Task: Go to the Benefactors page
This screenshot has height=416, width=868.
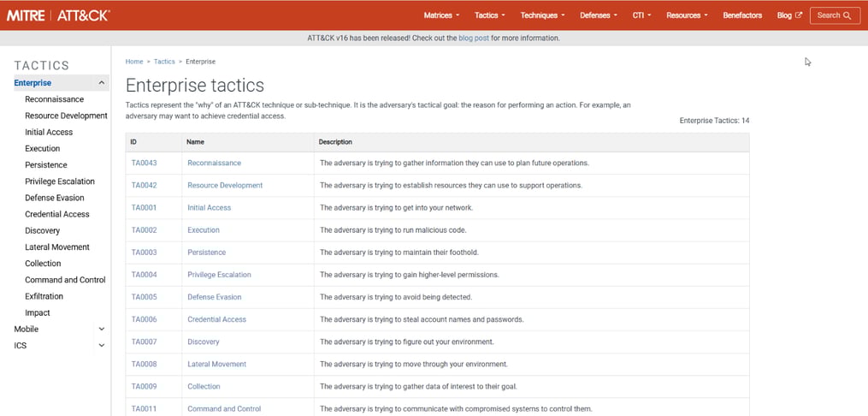Action: 742,15
